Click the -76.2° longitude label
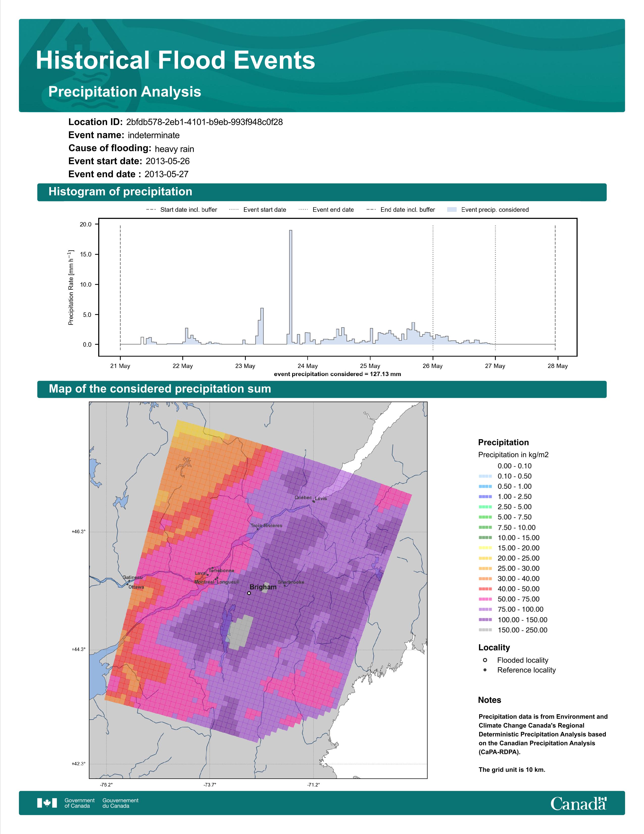Viewport: 644px width, 834px height. 106,785
